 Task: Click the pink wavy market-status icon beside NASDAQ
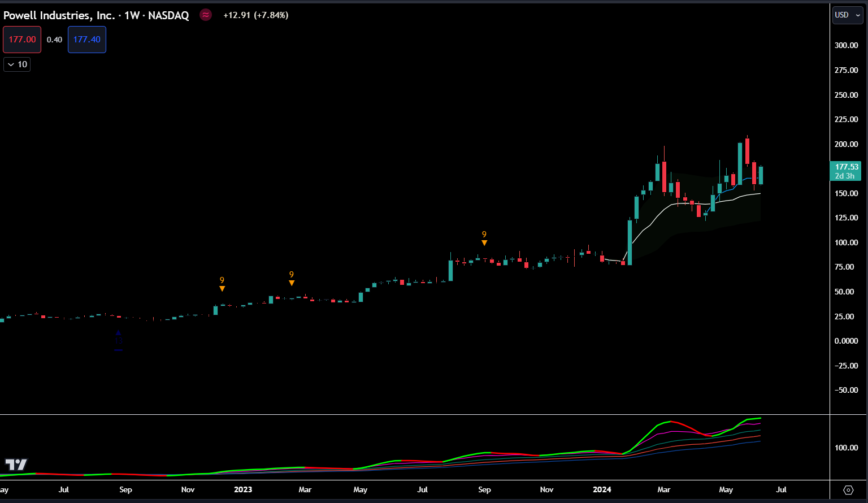206,15
